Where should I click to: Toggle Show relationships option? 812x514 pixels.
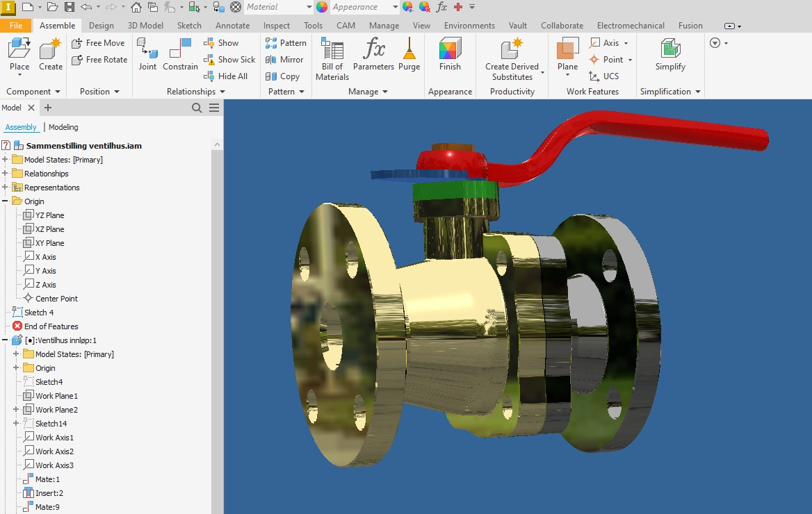click(221, 43)
